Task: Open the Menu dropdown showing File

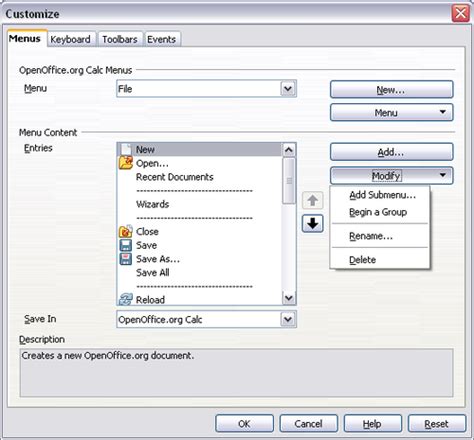Action: point(206,89)
